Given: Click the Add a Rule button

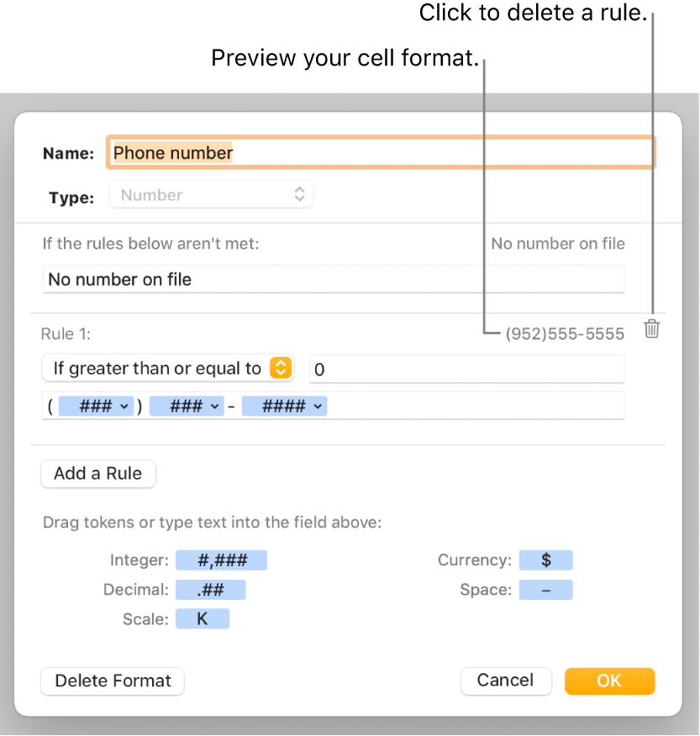Looking at the screenshot, I should tap(98, 473).
